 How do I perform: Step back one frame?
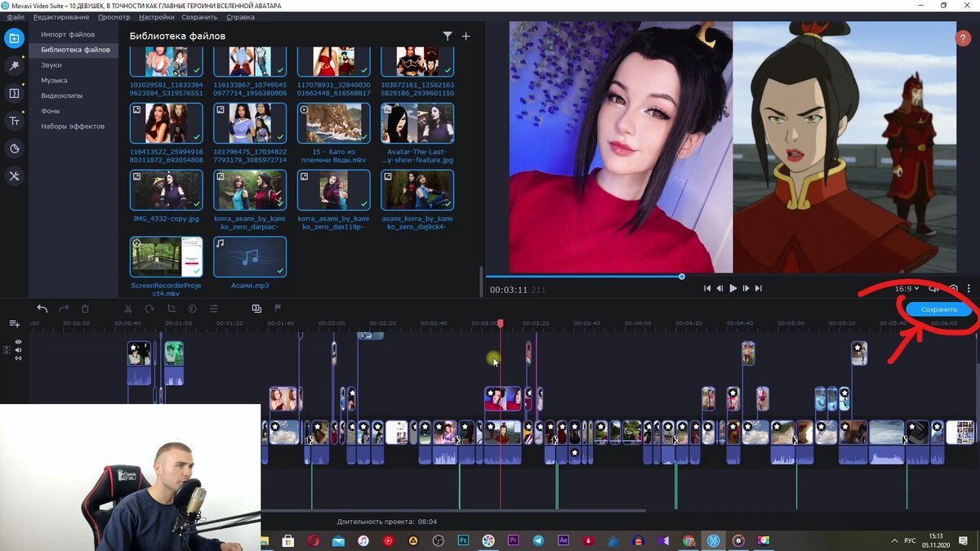tap(719, 288)
